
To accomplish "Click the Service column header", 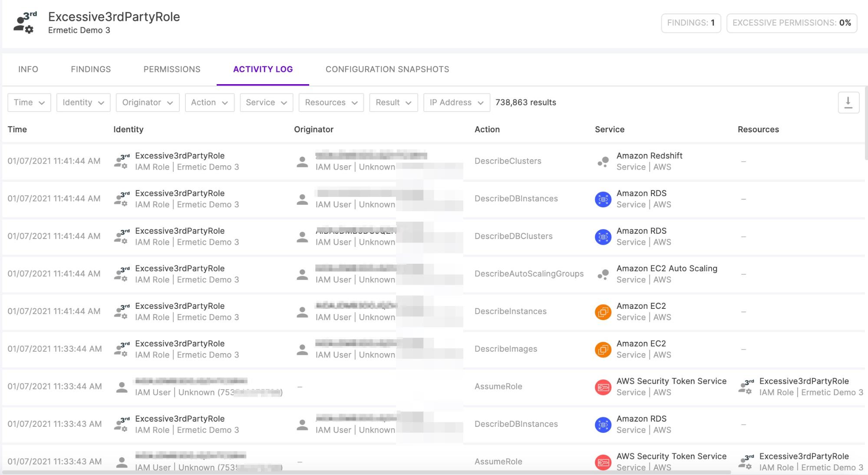I will (610, 129).
